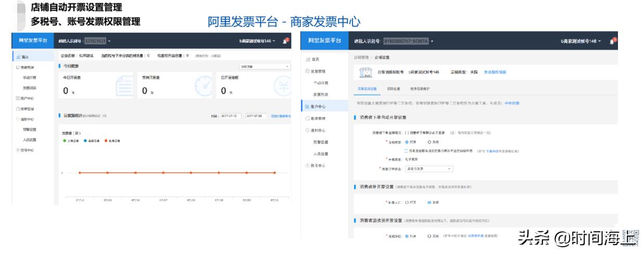The height and width of the screenshot is (254, 644).
Task: Open taxpayer ID dropdown in left window
Action: (x=97, y=41)
